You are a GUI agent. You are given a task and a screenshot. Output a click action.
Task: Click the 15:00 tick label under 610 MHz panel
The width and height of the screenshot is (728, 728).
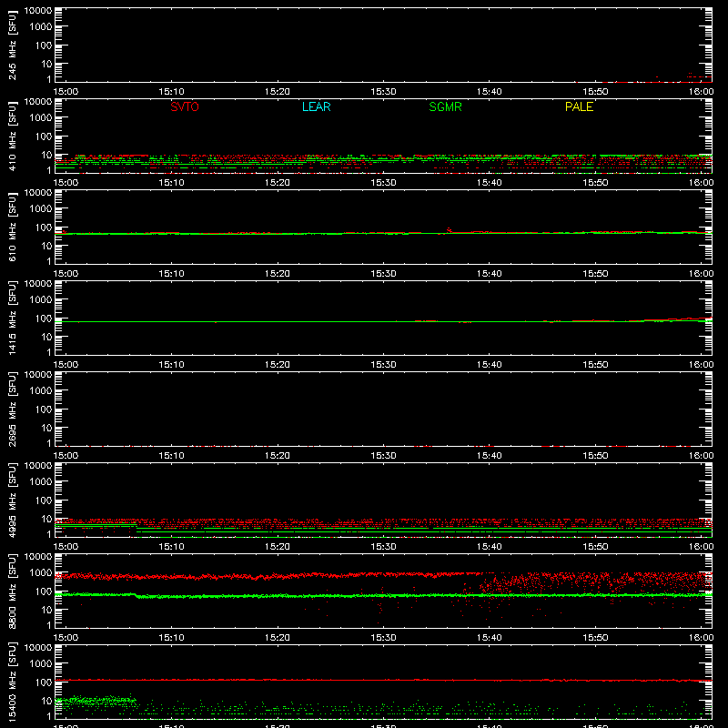click(66, 274)
